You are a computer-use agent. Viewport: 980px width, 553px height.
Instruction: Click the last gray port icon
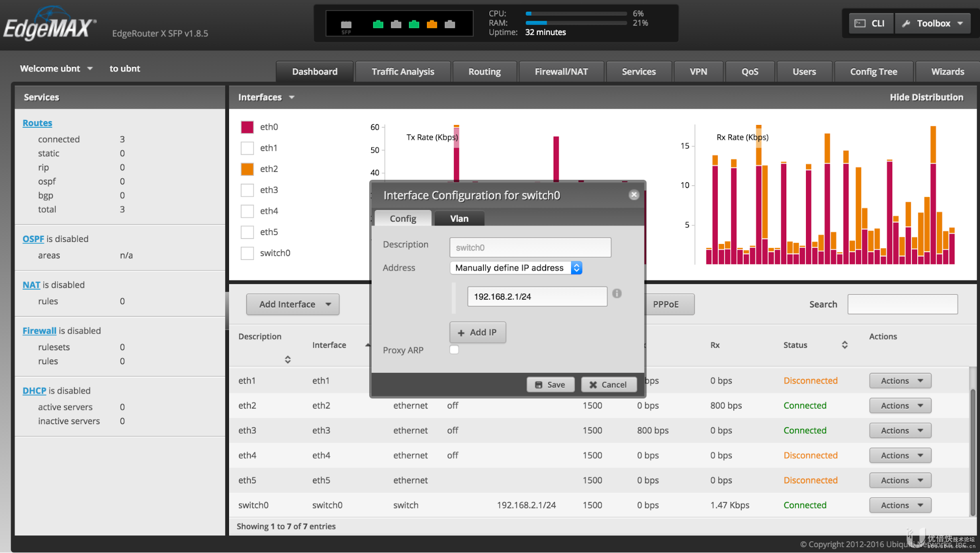coord(450,24)
